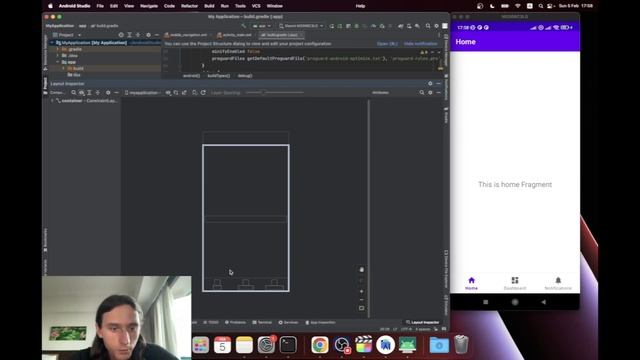The image size is (640, 360).
Task: Open the Refactor menu
Action: 189,6
